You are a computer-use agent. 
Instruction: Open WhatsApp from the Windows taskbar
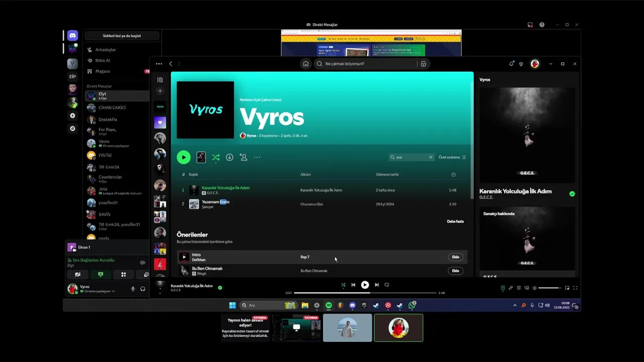click(x=412, y=305)
